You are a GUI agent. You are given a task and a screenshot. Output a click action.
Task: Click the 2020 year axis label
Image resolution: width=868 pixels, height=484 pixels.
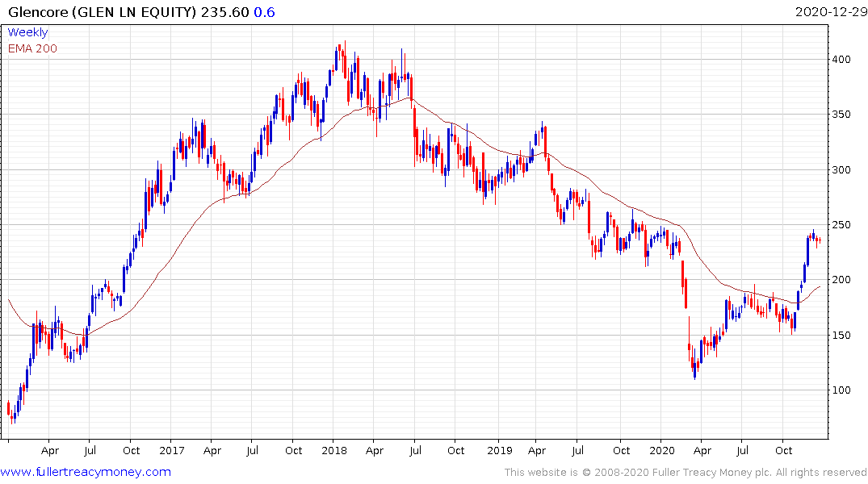[662, 450]
